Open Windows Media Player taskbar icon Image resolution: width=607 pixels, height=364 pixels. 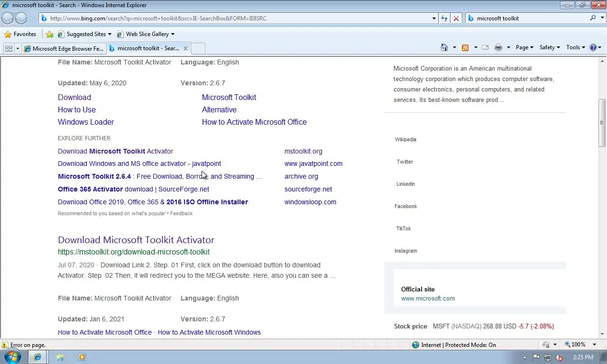tap(82, 357)
